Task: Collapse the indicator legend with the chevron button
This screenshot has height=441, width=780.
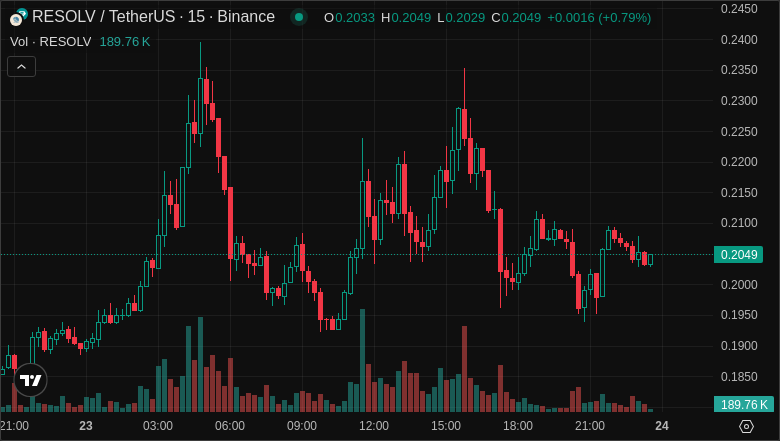Action: [21, 67]
